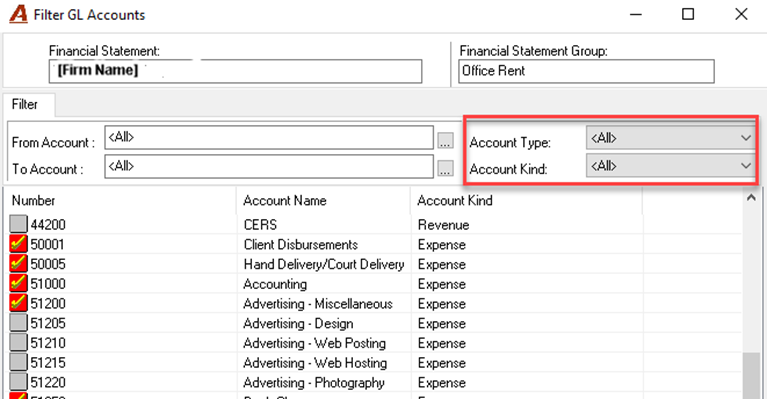Check the box for account 44200
Screen dimensions: 767x399
point(18,224)
